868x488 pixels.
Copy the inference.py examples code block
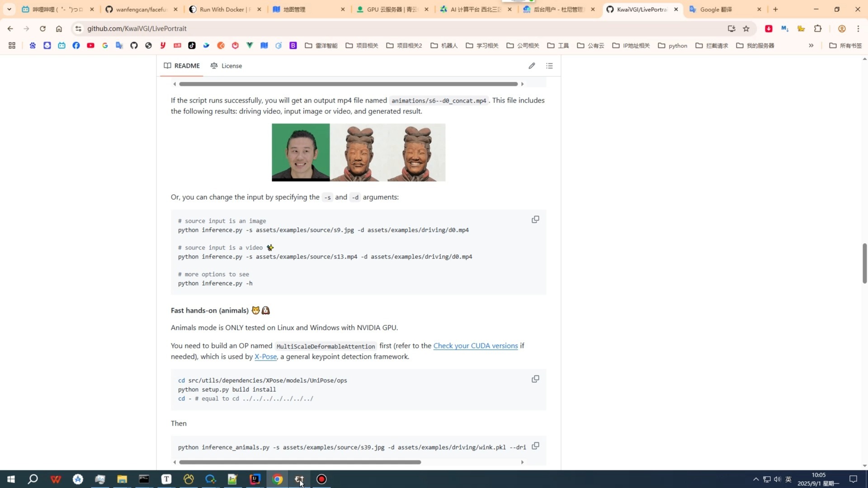[535, 220]
